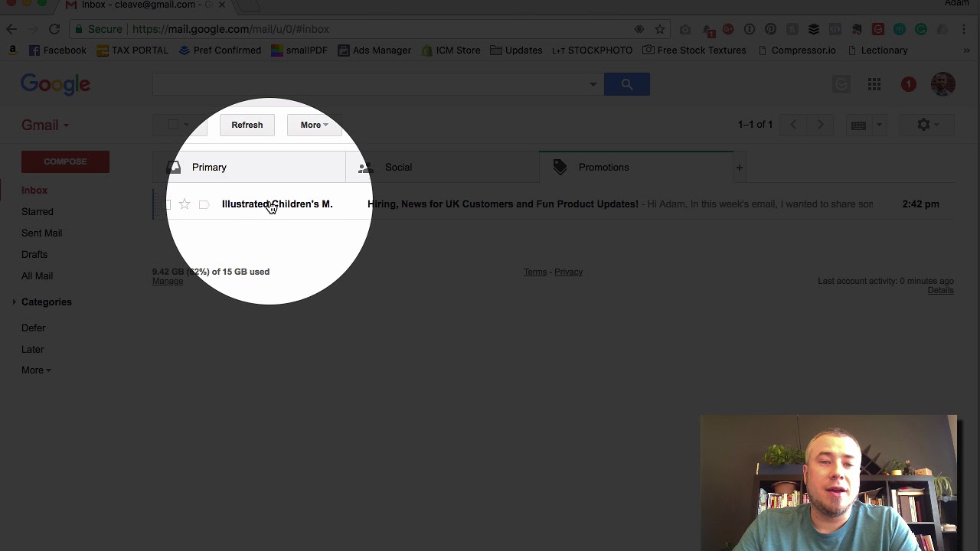Bookmark this page with the star icon
The width and height of the screenshot is (980, 551).
click(x=660, y=29)
